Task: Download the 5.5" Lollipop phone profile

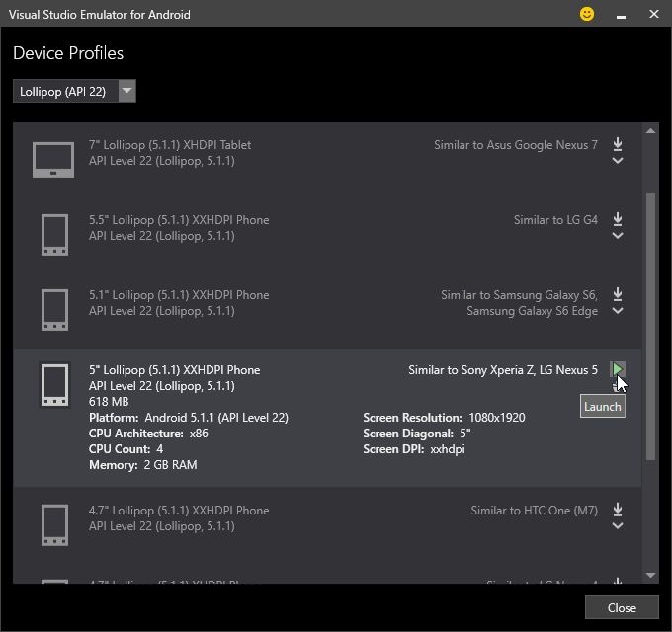Action: tap(618, 219)
